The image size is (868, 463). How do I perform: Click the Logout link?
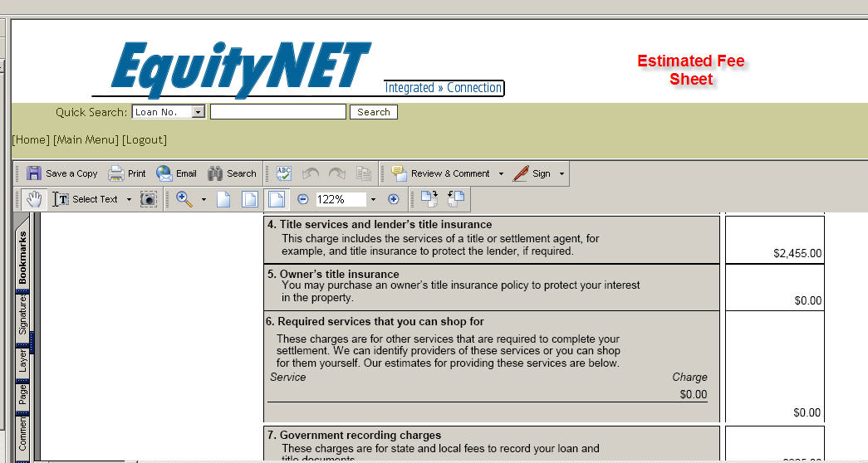[144, 140]
